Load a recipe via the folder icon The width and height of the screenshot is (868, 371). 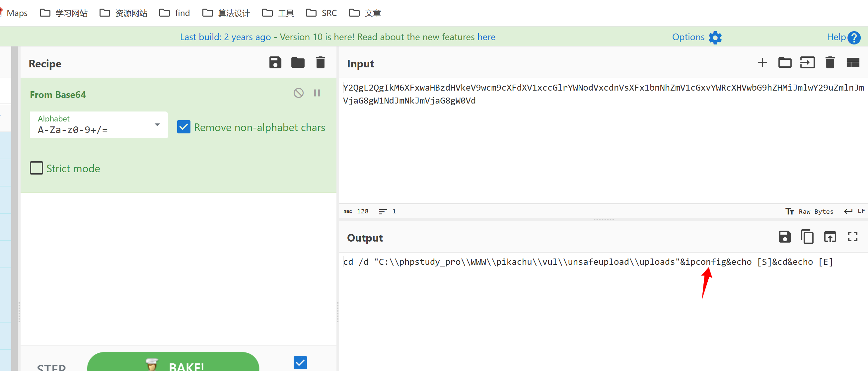coord(298,63)
